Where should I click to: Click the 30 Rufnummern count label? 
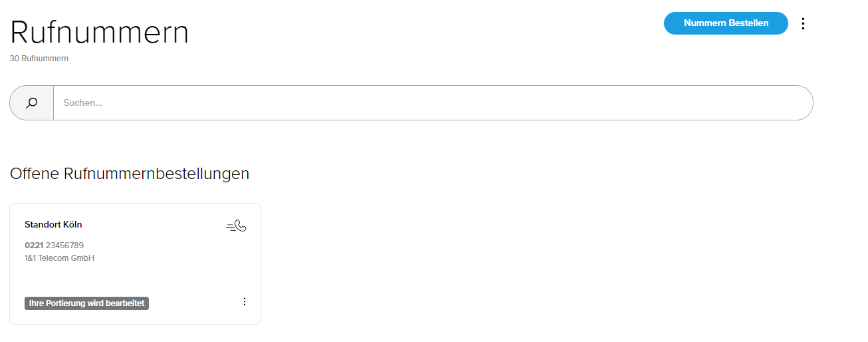pyautogui.click(x=39, y=59)
